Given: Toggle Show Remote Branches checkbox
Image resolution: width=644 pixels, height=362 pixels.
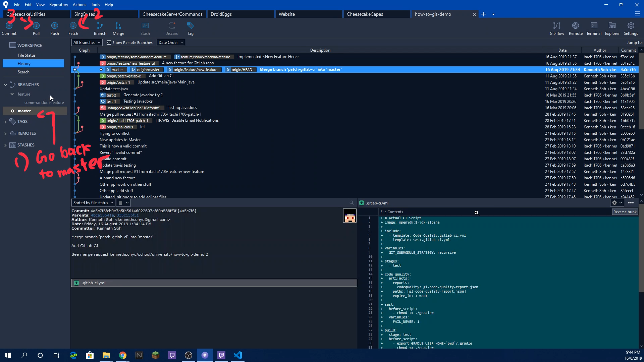Looking at the screenshot, I should coord(109,43).
